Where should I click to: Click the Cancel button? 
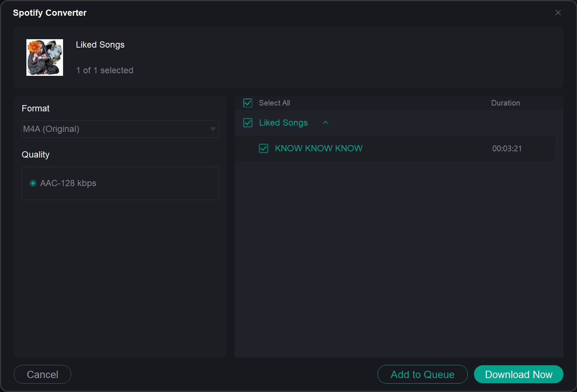click(43, 374)
